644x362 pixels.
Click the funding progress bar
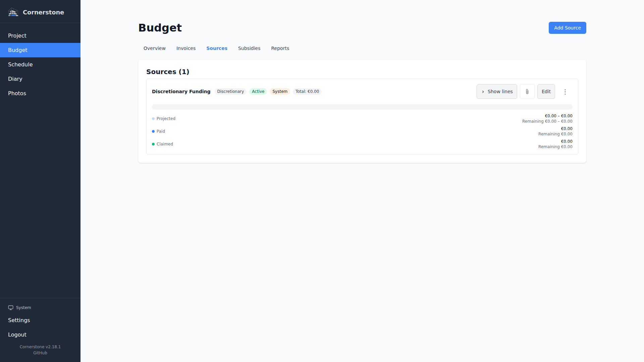click(362, 107)
